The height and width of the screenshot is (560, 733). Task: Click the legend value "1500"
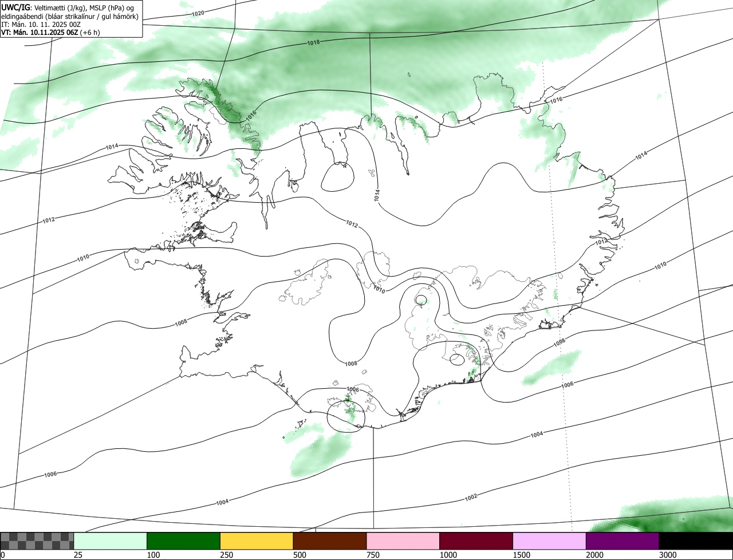coord(522,555)
